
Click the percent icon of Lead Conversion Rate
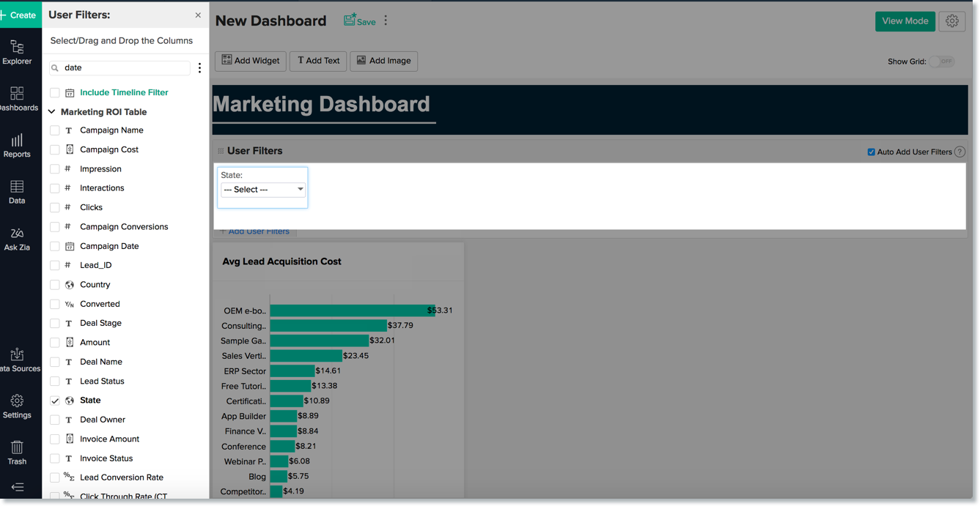click(x=69, y=477)
